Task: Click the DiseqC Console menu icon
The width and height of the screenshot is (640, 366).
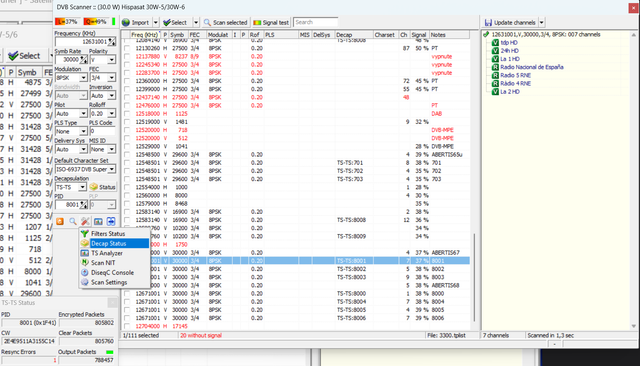Action: 84,273
